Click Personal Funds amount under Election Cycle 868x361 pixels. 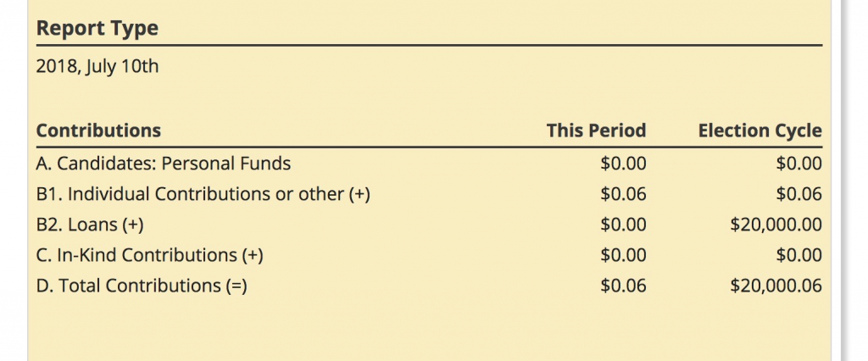798,164
